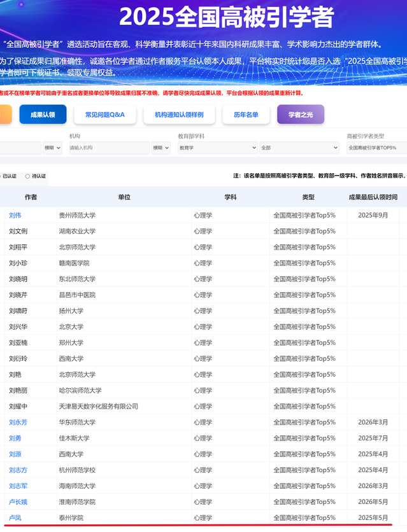Open the 成果认领 button

click(x=43, y=115)
